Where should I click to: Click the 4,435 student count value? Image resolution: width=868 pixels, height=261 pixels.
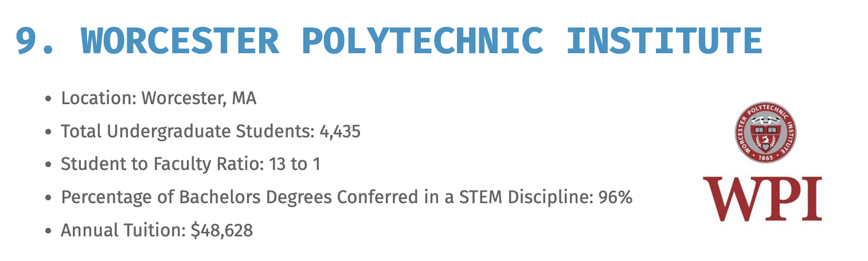(339, 132)
